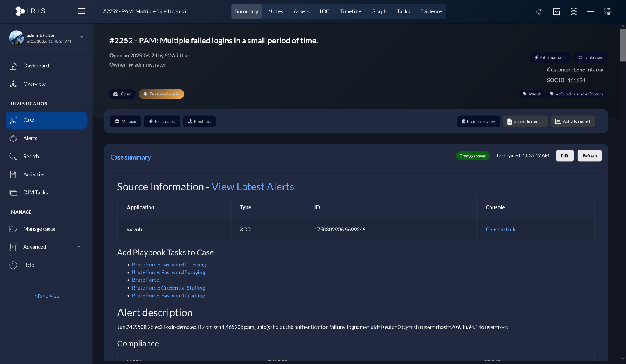The image size is (626, 364).
Task: Go to Alerts in the sidebar
Action: coord(46,138)
